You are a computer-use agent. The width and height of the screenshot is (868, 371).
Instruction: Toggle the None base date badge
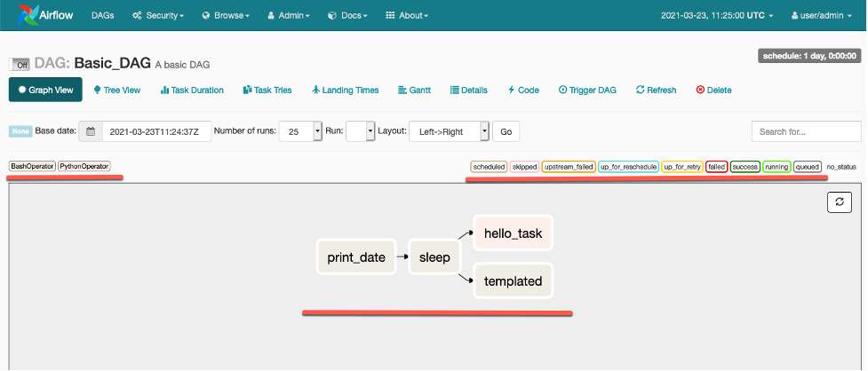(x=20, y=131)
